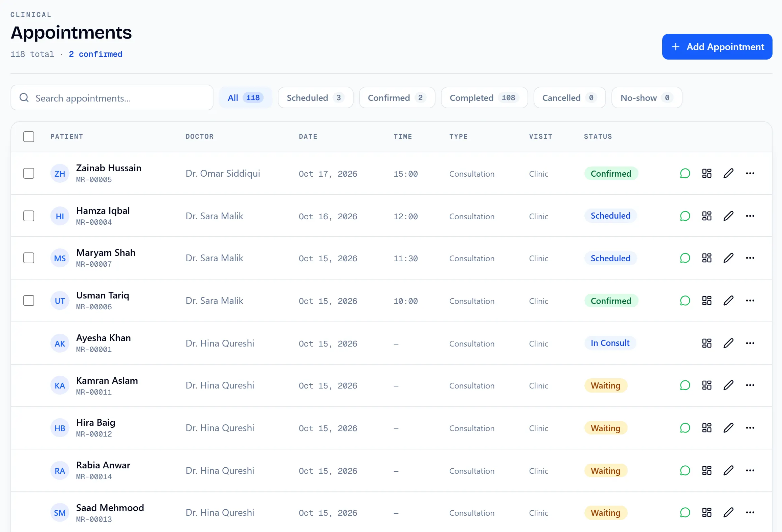782x532 pixels.
Task: Edit Ayesha Khan appointment pencil icon
Action: tap(728, 343)
